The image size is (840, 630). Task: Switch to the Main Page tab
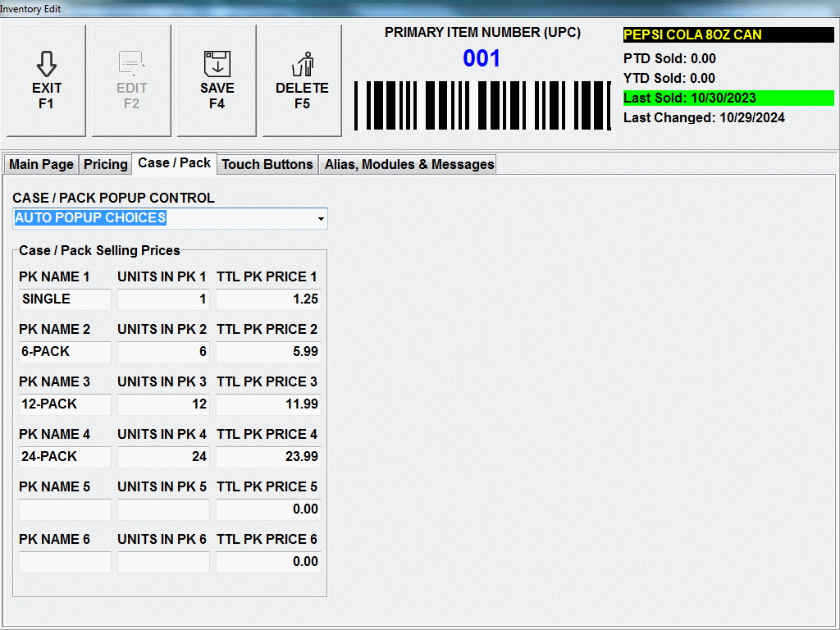(41, 164)
